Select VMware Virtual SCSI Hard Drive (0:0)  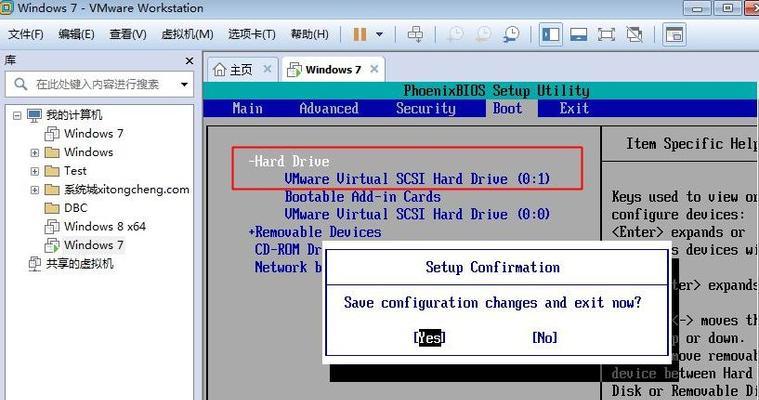(417, 214)
